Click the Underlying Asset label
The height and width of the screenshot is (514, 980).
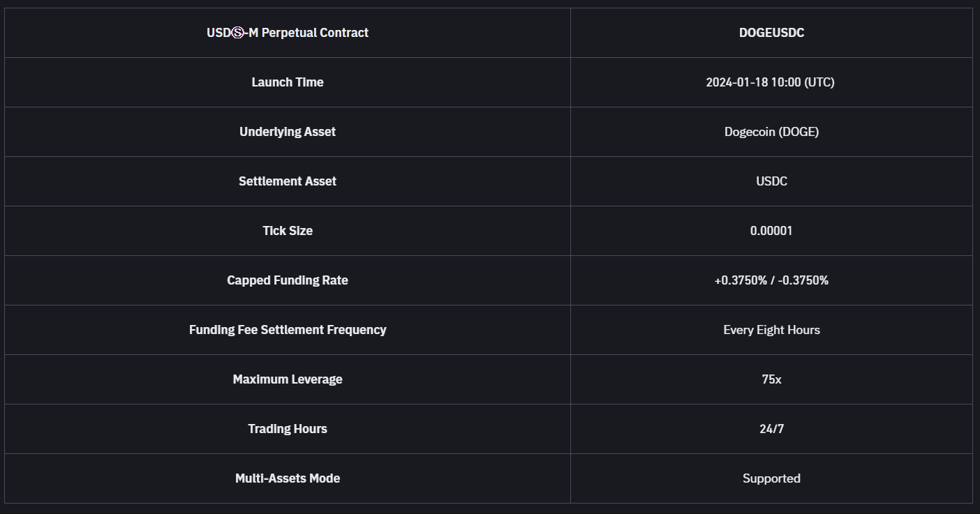288,132
